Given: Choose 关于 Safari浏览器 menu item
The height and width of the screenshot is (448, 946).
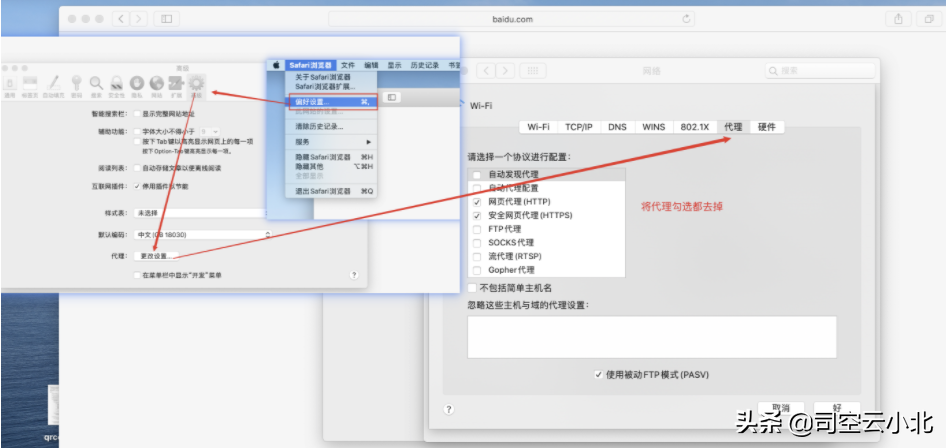Looking at the screenshot, I should point(331,77).
